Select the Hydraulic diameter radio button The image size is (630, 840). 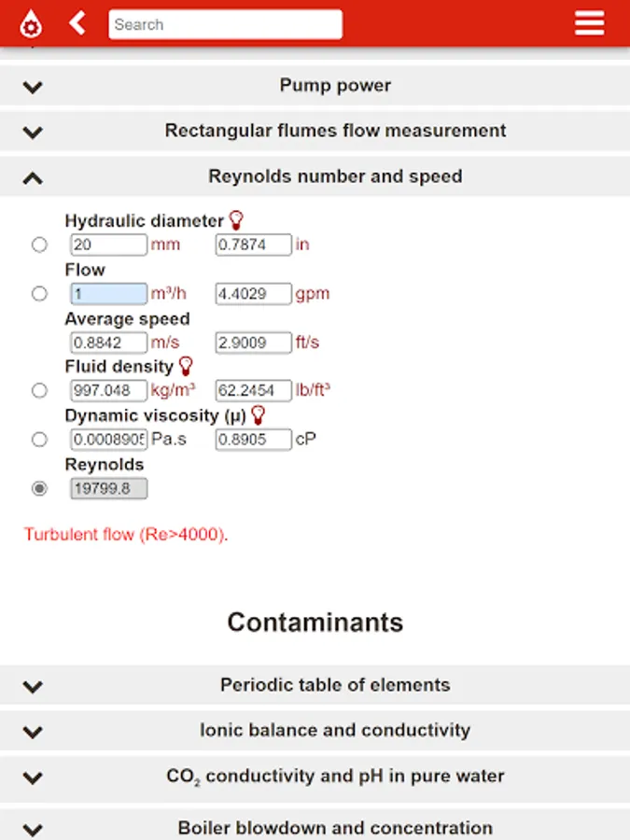(x=39, y=245)
